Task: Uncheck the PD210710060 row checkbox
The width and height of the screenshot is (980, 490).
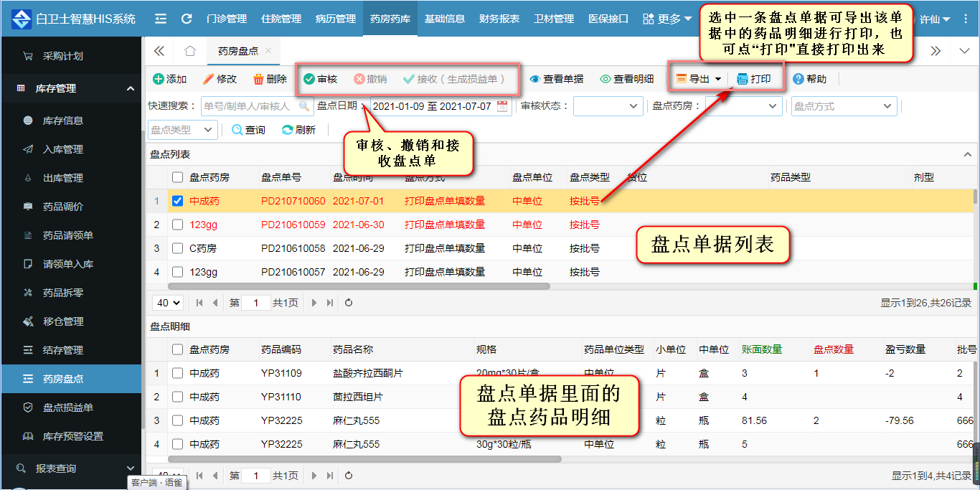Action: coord(178,201)
